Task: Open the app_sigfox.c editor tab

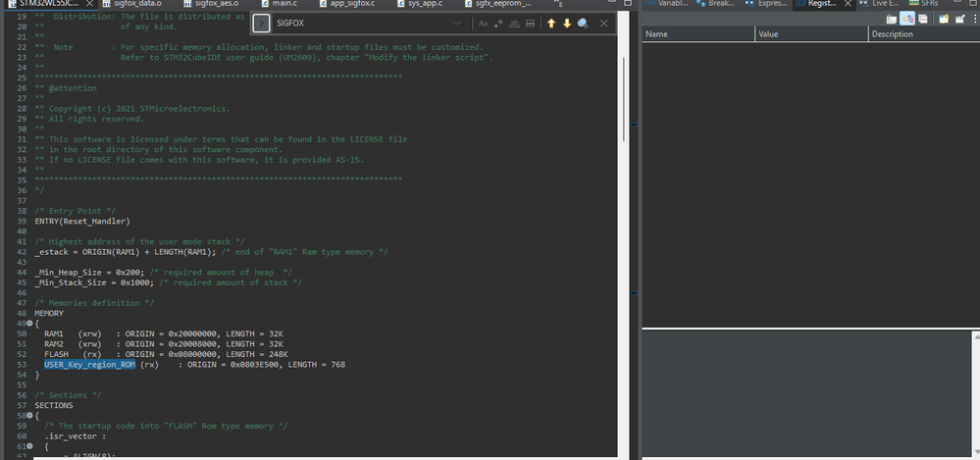Action: tap(347, 4)
